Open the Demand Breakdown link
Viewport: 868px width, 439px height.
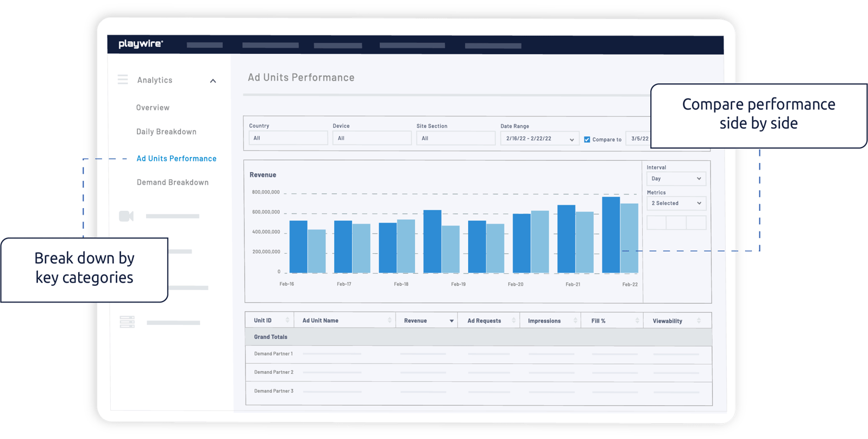(x=172, y=183)
